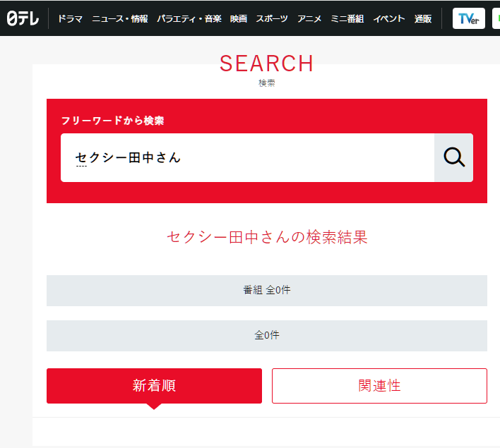This screenshot has width=500, height=448.
Task: Choose アニメ in the header menu
Action: (x=309, y=18)
